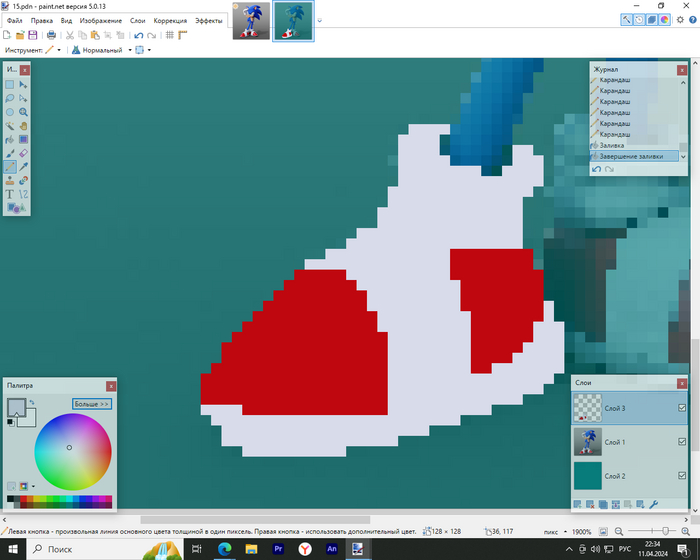Click down arrow of History panel scrollbar

click(683, 157)
